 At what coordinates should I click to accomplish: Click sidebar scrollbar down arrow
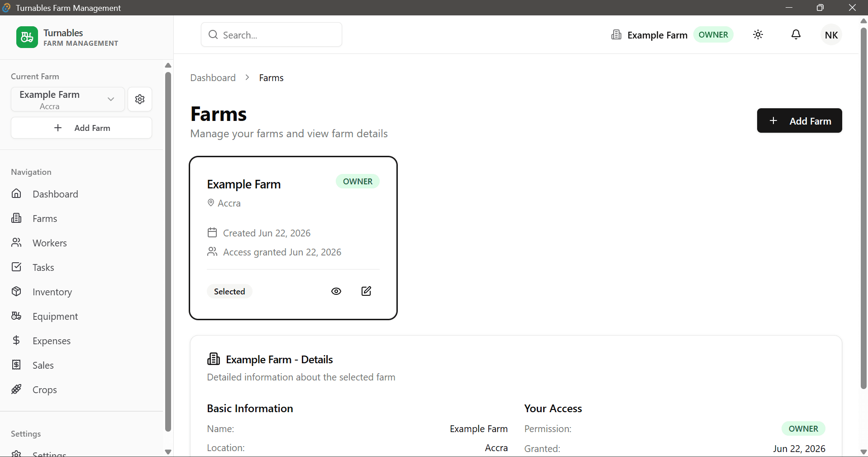tap(168, 452)
